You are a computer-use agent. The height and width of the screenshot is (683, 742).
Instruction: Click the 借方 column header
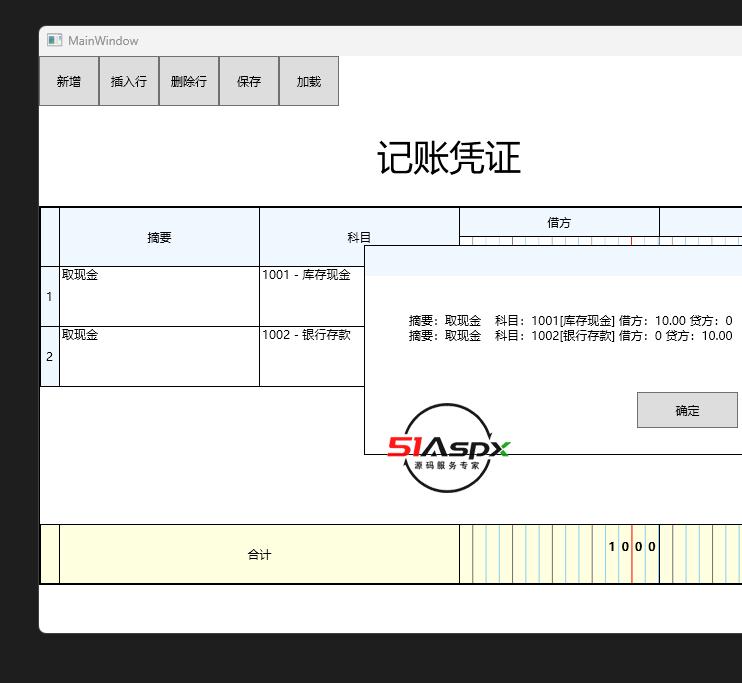click(559, 222)
